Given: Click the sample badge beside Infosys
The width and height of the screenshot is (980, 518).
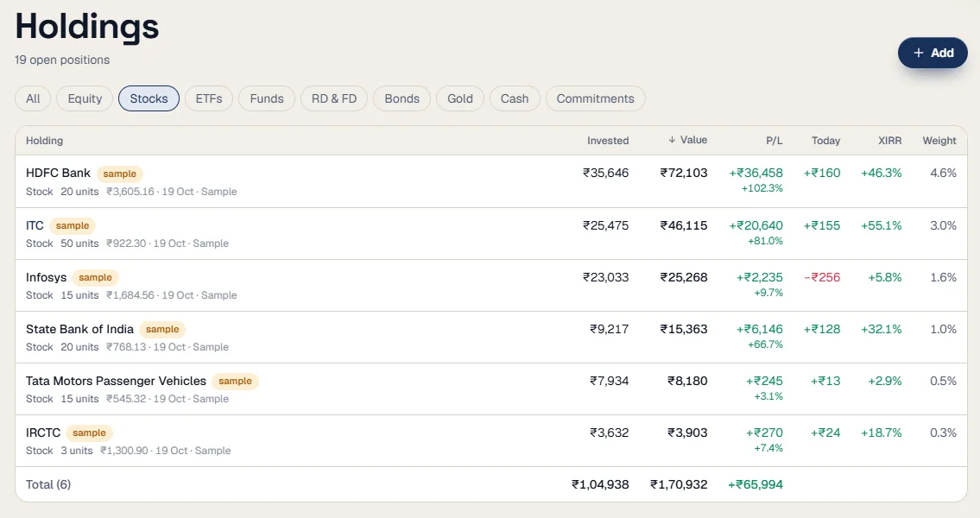Looking at the screenshot, I should (x=95, y=277).
